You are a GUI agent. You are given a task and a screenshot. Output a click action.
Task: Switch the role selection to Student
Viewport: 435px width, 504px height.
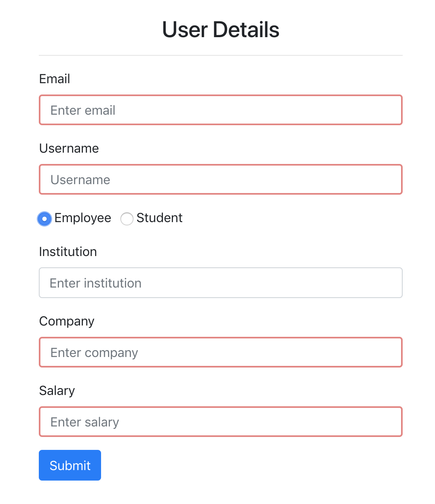pyautogui.click(x=127, y=218)
